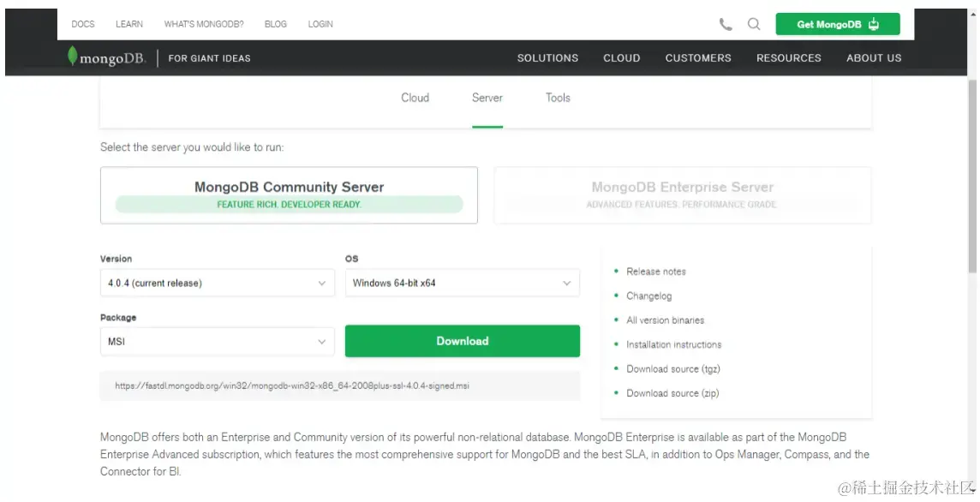Click the fastdl download URL field
This screenshot has width=980, height=502.
(340, 385)
